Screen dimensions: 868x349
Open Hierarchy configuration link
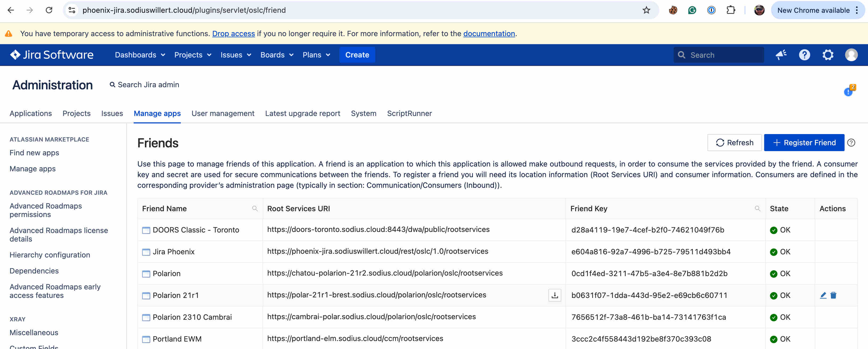[50, 255]
